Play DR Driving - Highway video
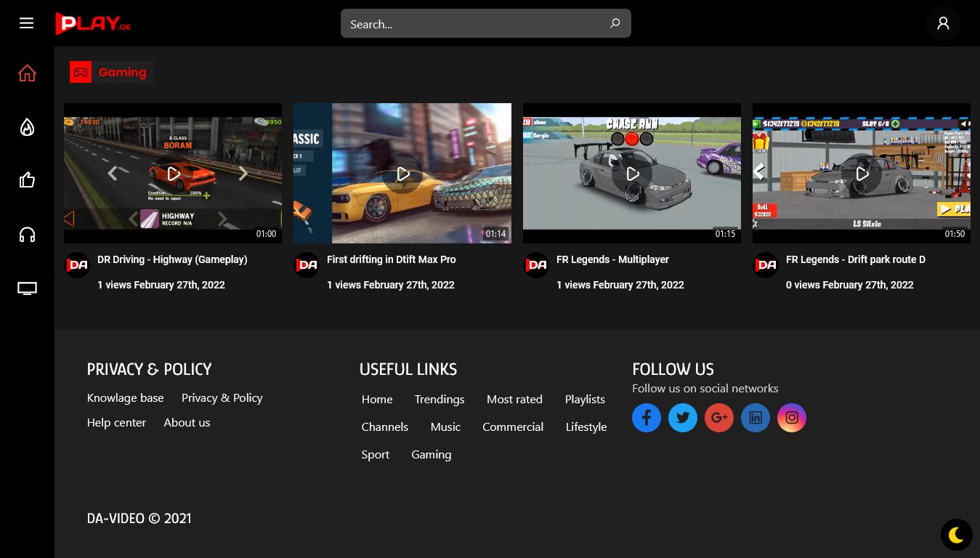This screenshot has width=980, height=558. (x=173, y=173)
